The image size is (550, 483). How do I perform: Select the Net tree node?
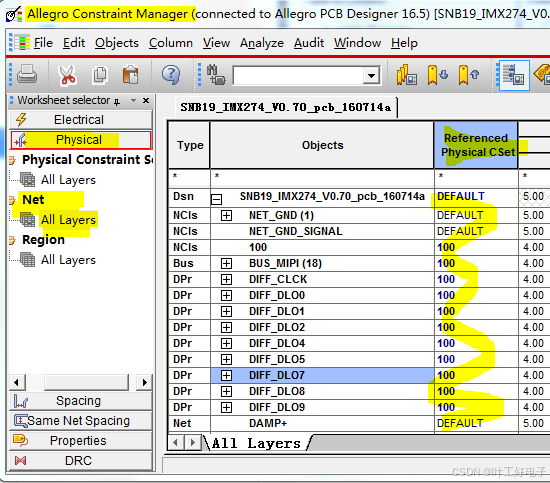coord(33,200)
